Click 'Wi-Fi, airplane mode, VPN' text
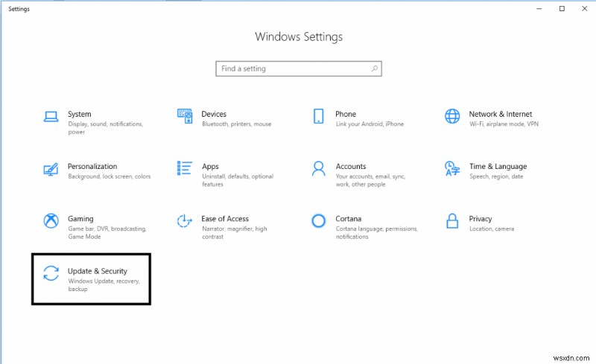596x364 pixels. (x=504, y=124)
